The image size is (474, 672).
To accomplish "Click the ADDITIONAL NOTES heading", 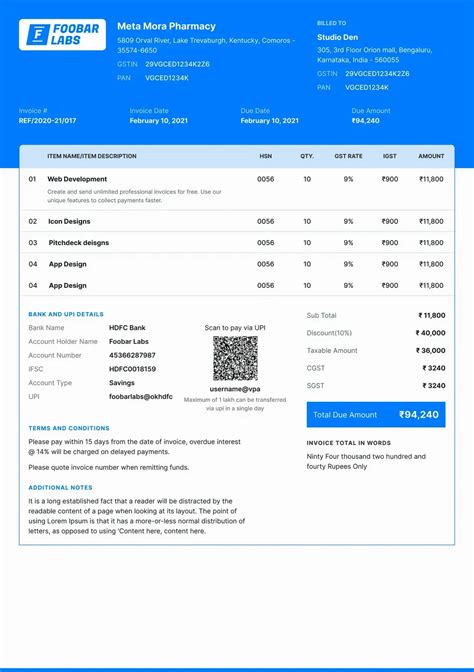I will [60, 488].
